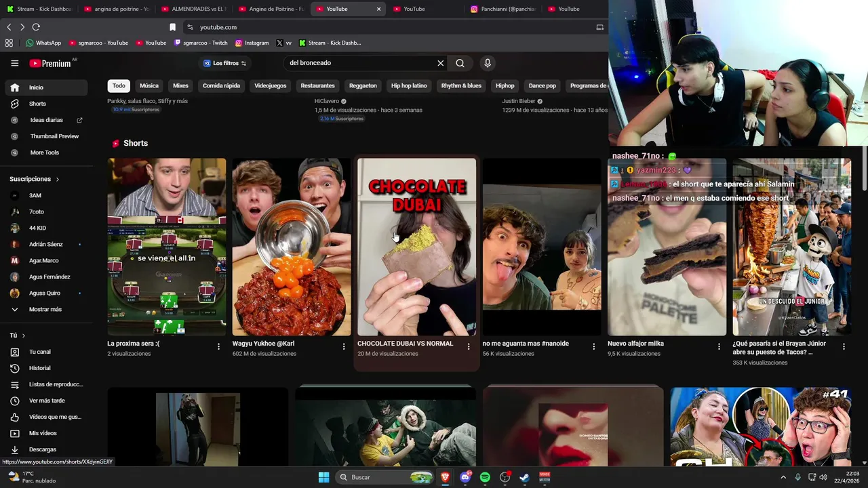This screenshot has width=868, height=488.
Task: Open Mis vídeos in sidebar
Action: pos(46,433)
